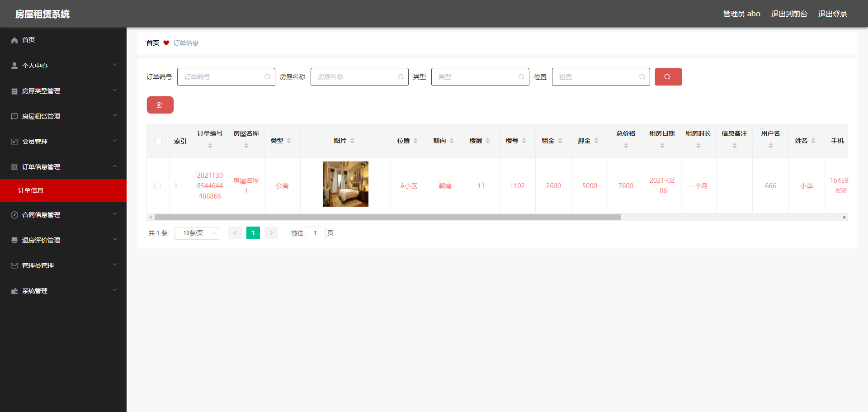Sort by 订单编号 column arrows
This screenshot has height=412, width=868.
click(210, 146)
